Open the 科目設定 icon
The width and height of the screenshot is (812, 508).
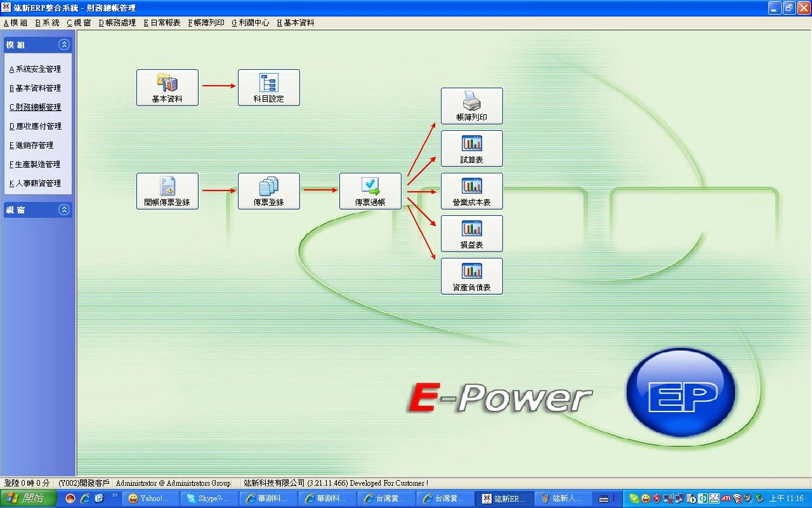[269, 88]
